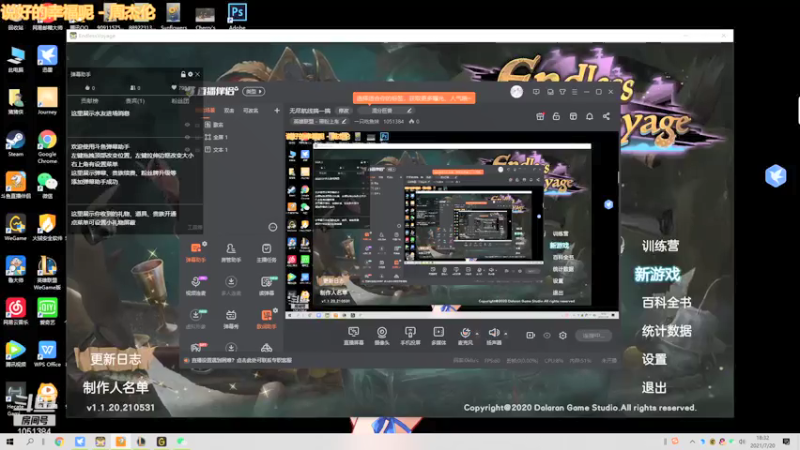
Task: Open settings gear in 弹幕助手 overlay
Action: pos(190,74)
